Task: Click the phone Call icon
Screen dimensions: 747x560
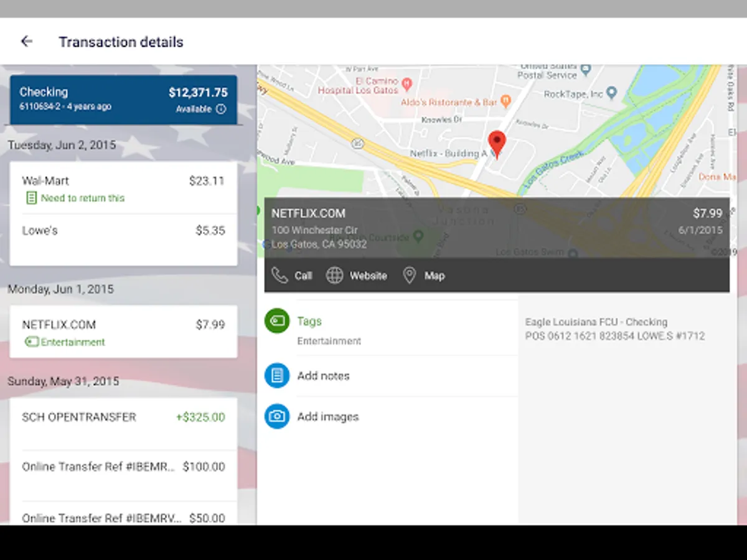Action: [x=280, y=276]
